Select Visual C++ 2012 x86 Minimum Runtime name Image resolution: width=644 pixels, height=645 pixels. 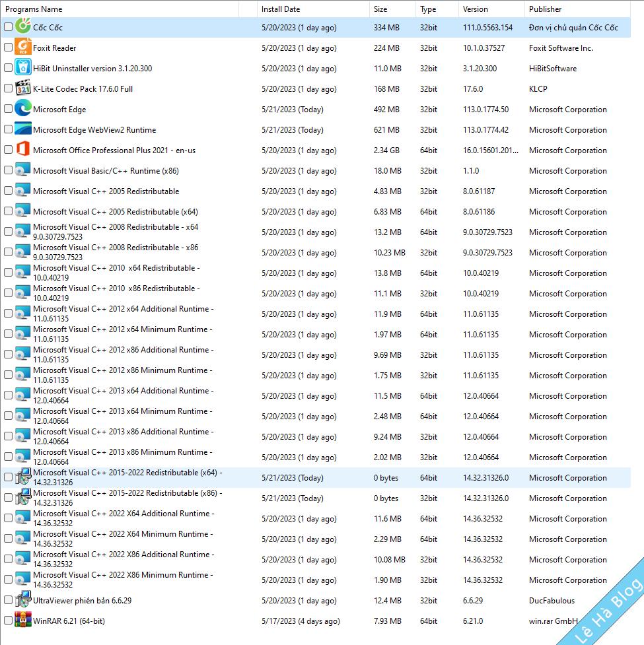(123, 375)
